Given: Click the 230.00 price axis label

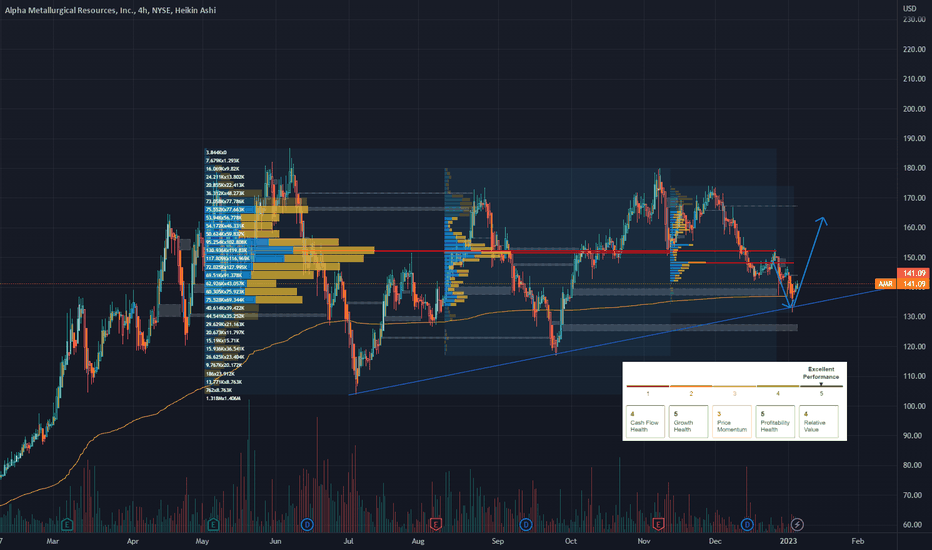Looking at the screenshot, I should pos(914,20).
